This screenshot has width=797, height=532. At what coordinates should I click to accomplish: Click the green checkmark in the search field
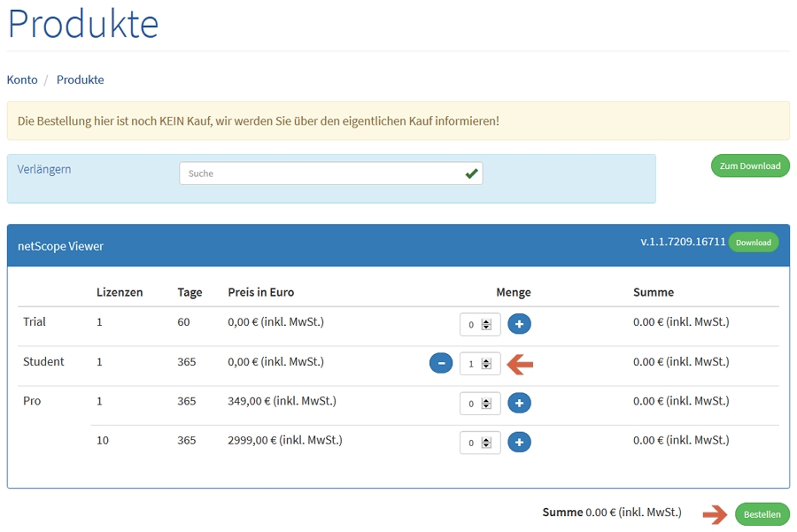pyautogui.click(x=471, y=173)
